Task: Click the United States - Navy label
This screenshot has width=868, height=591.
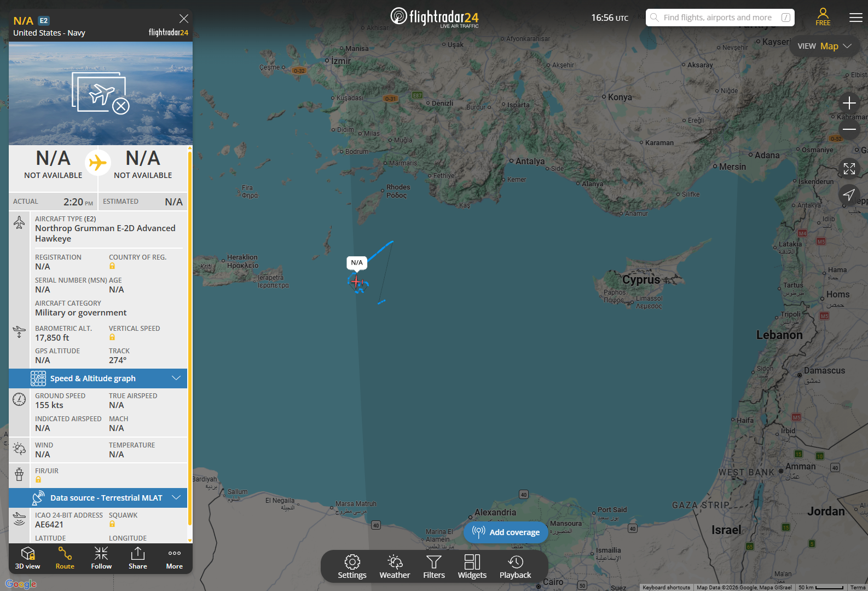Action: coord(49,33)
